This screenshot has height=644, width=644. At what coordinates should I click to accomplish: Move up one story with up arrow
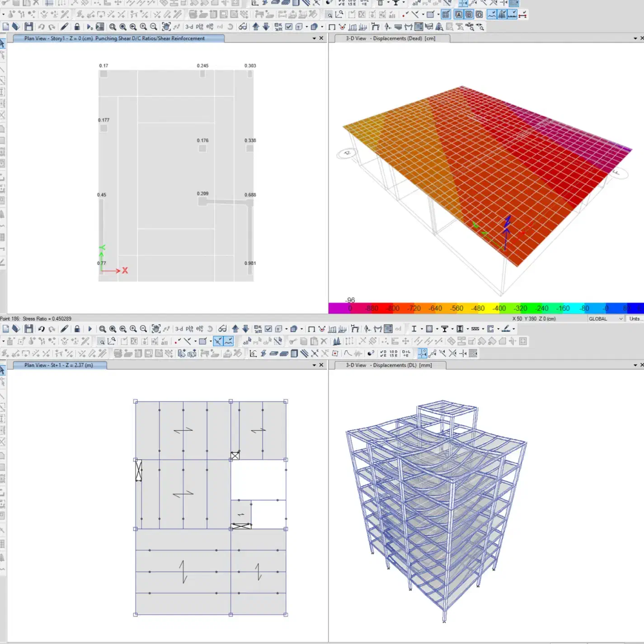(256, 27)
